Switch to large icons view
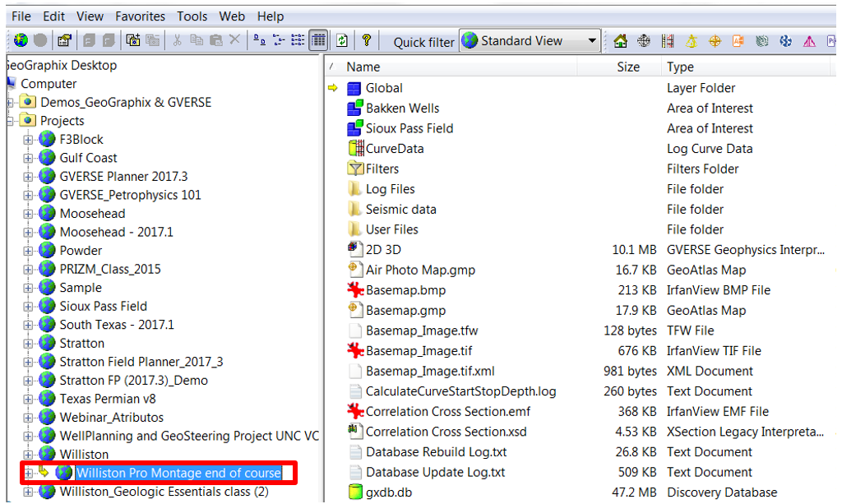Screen dimensions: 842x504 click(259, 40)
